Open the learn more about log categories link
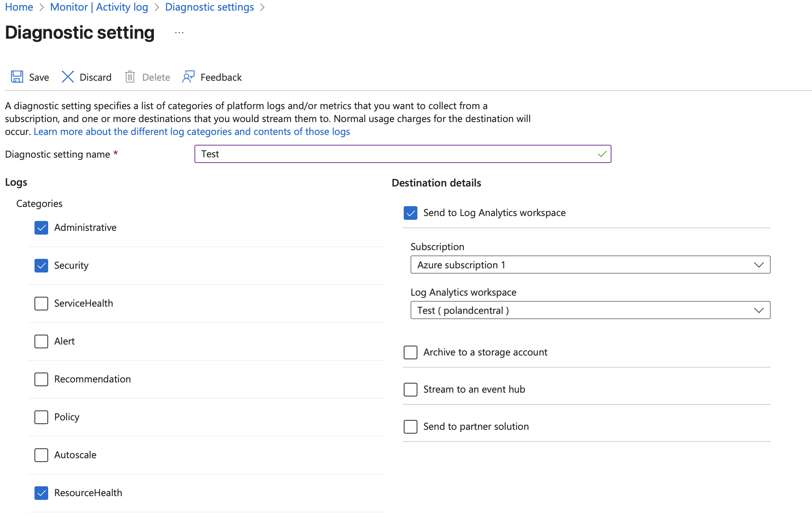The image size is (812, 520). pyautogui.click(x=192, y=132)
